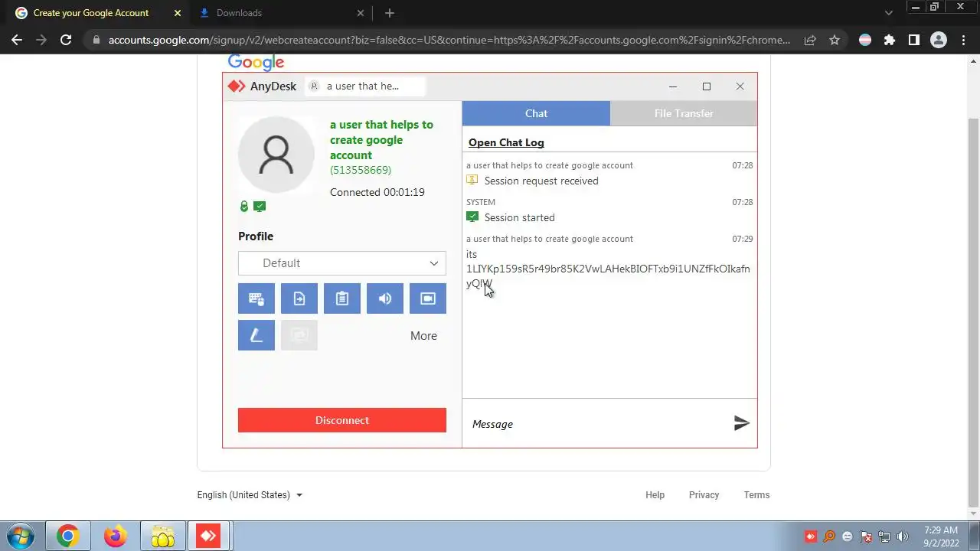Screen dimensions: 980x551
Task: Click Chrome in the taskbar
Action: click(68, 536)
